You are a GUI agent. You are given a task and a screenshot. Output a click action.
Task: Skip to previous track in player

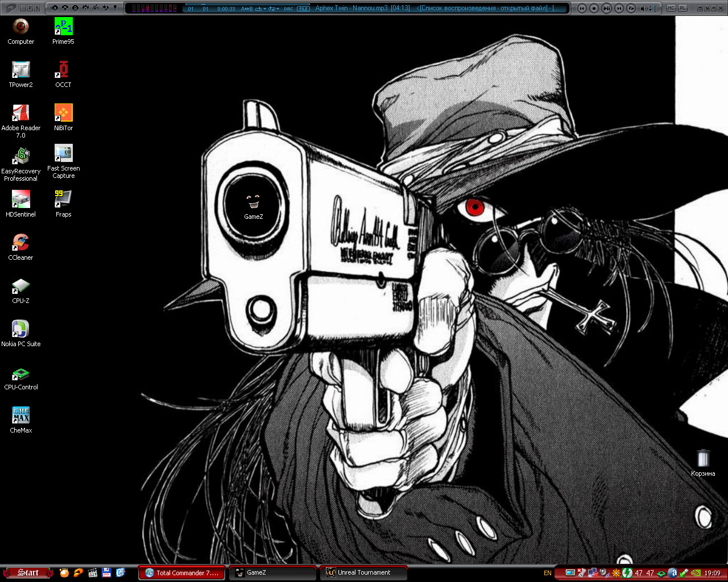[582, 8]
